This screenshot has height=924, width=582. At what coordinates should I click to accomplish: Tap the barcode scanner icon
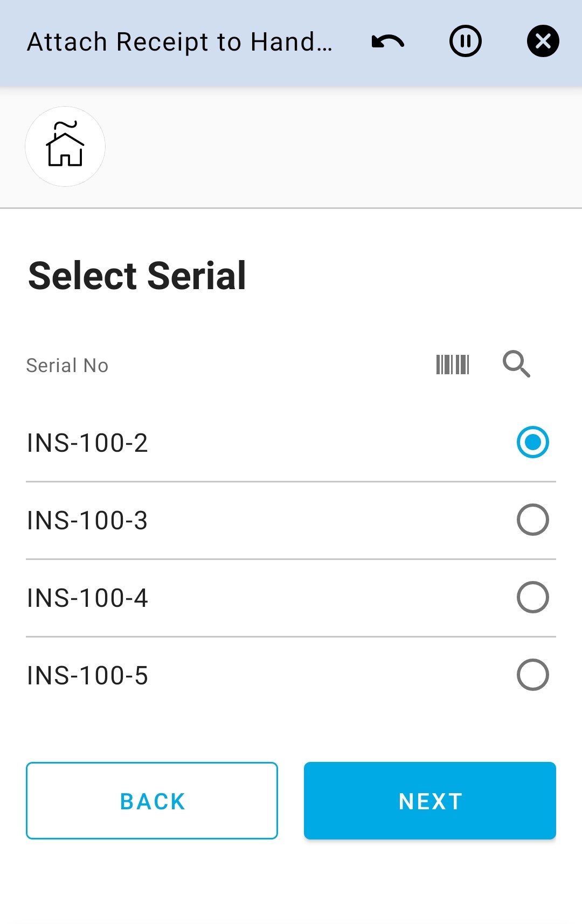[x=453, y=365]
